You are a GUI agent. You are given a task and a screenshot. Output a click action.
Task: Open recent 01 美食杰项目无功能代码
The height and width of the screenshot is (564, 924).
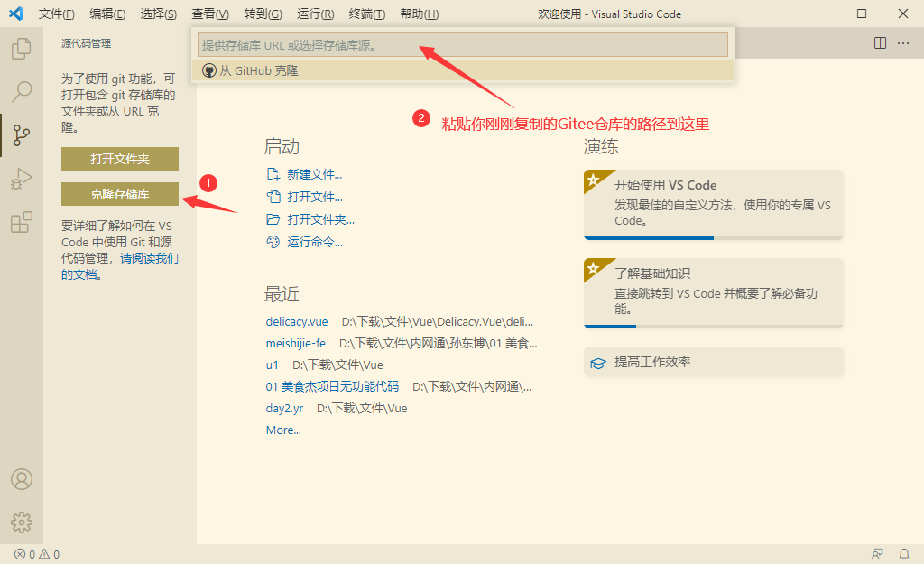point(332,386)
